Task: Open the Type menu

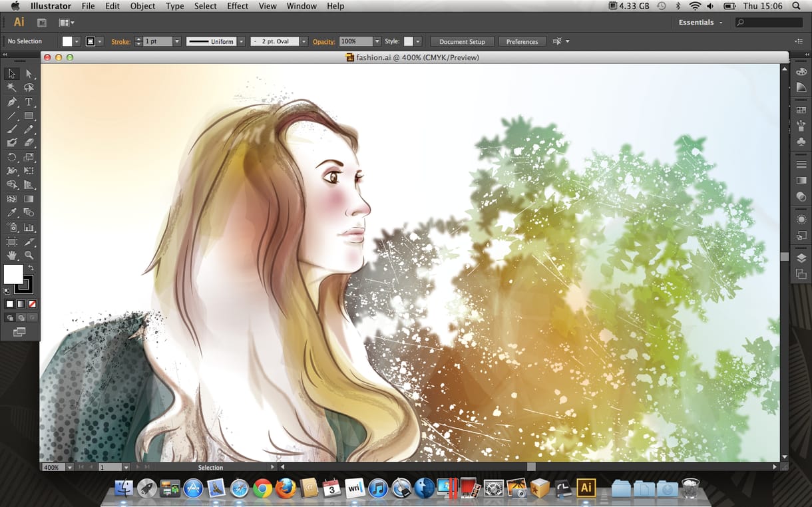Action: click(x=174, y=6)
